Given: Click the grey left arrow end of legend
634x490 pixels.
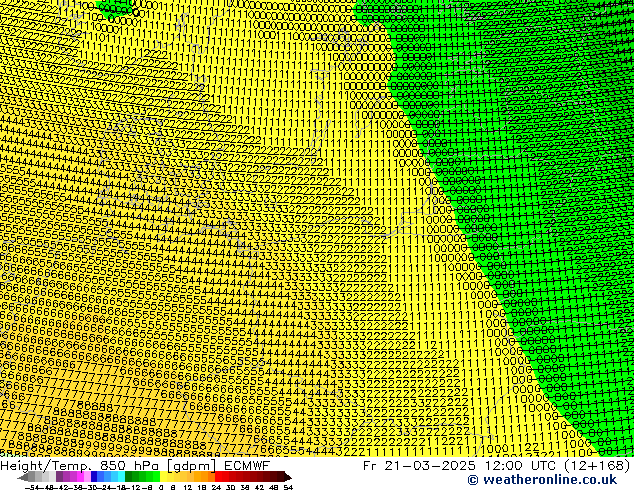Looking at the screenshot, I should point(22,477).
